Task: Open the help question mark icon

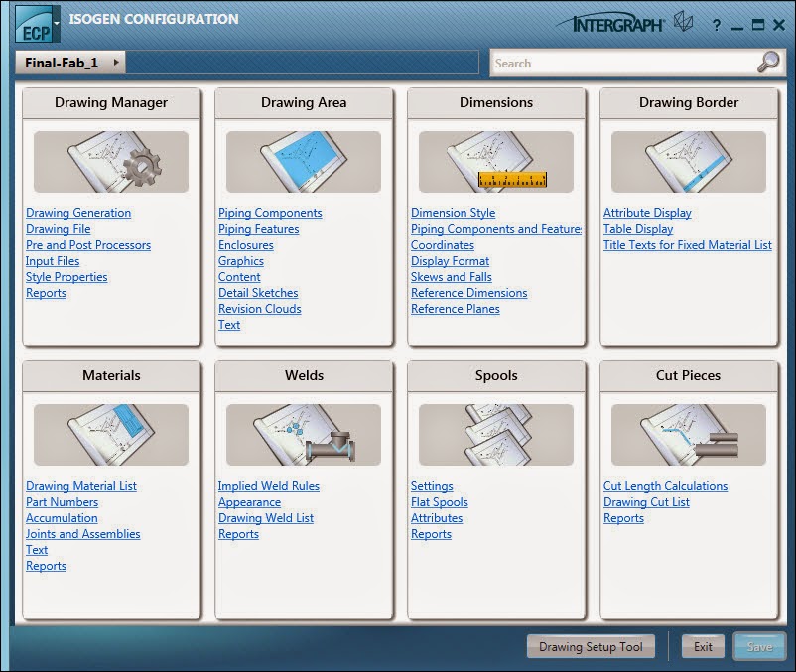Action: (717, 25)
